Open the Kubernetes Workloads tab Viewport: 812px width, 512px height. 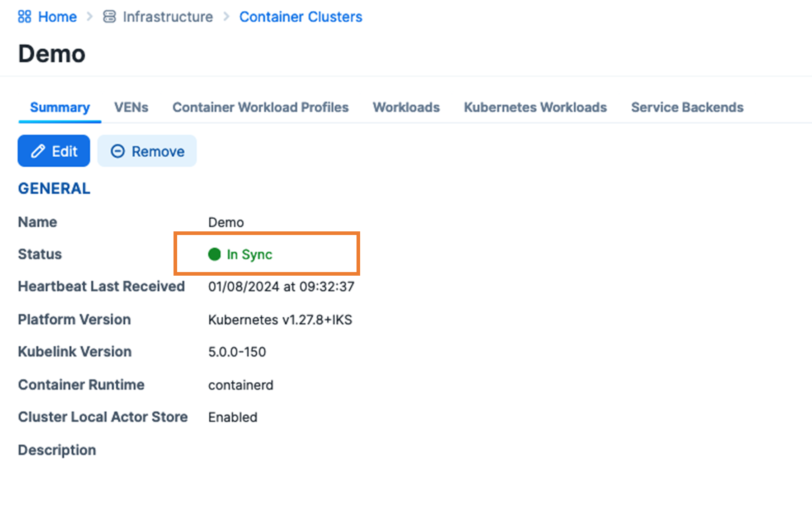tap(535, 108)
